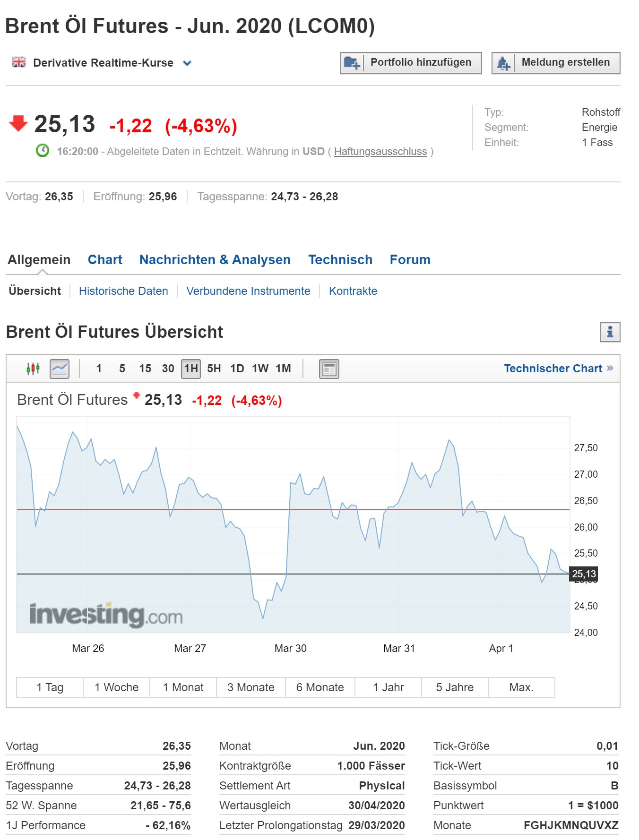Select the Max. time range option
This screenshot has height=840, width=639.
coord(521,687)
